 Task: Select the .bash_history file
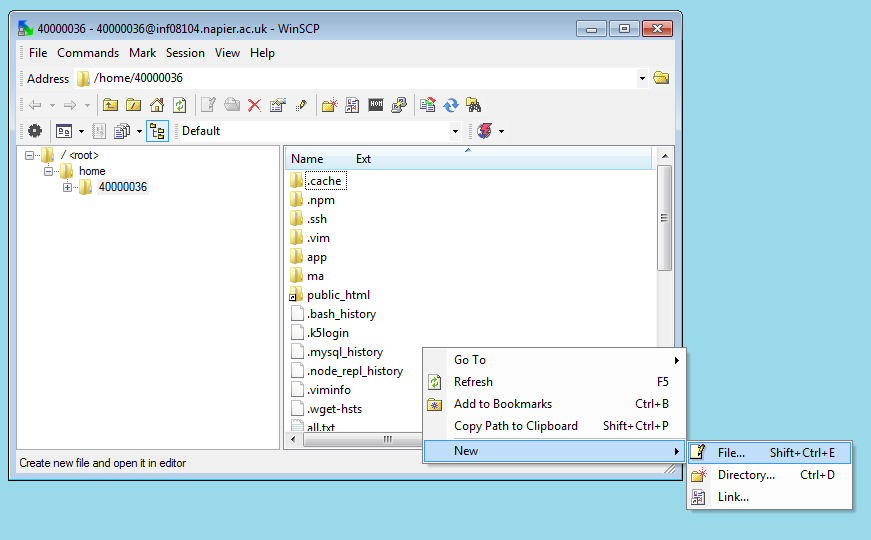click(333, 314)
